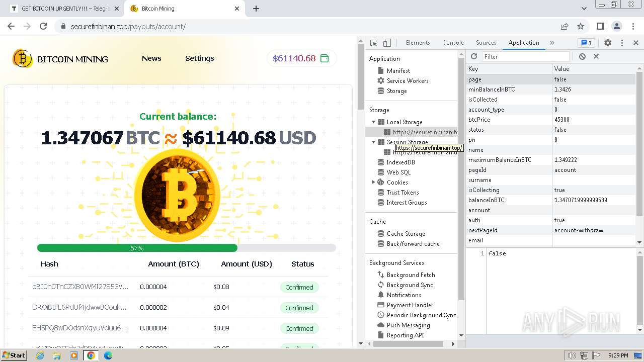Switch to the Console tab

tap(453, 43)
